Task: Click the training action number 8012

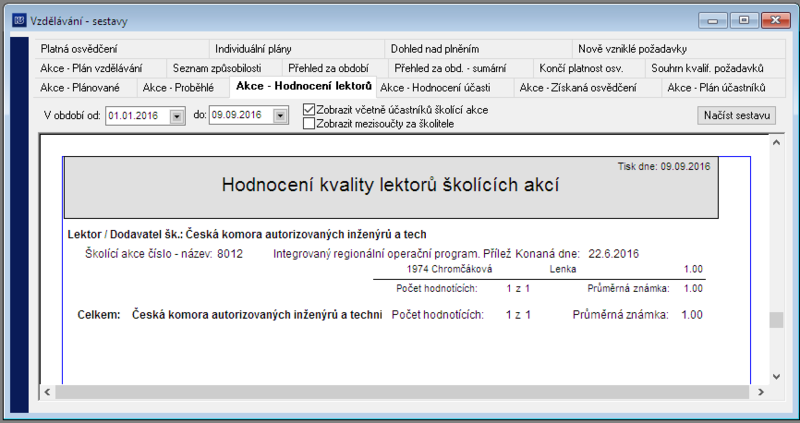Action: (x=230, y=254)
